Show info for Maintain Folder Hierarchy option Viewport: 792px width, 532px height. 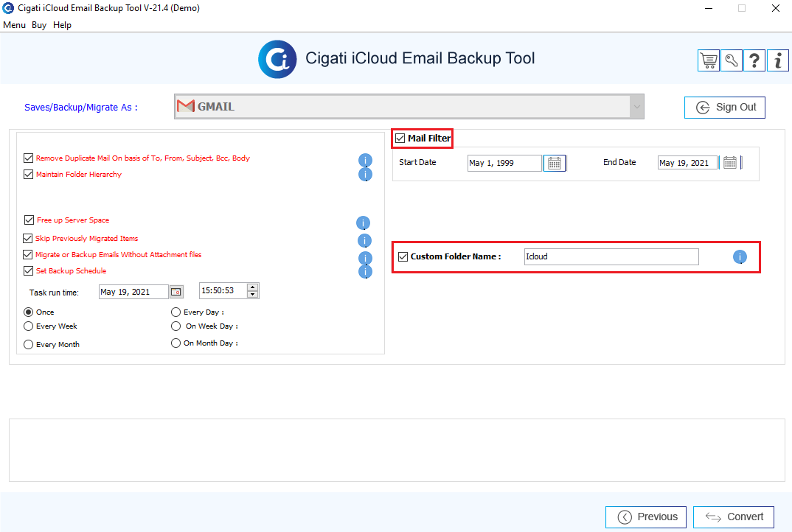click(365, 174)
